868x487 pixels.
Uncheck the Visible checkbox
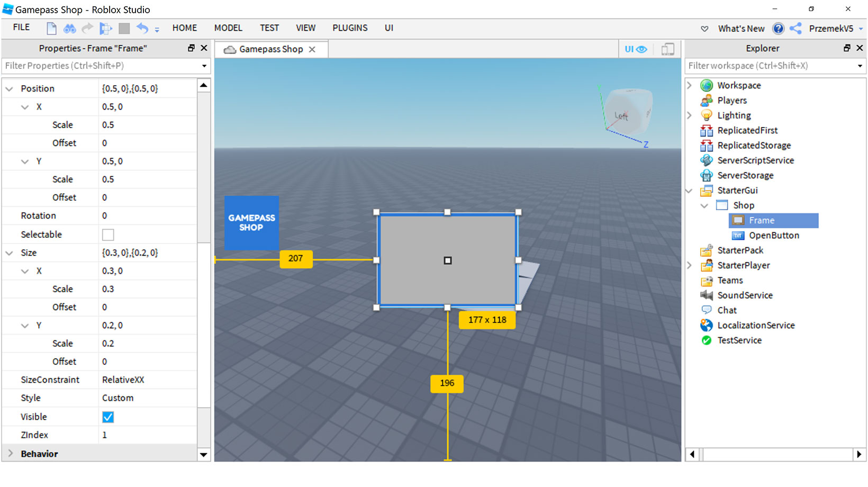(x=108, y=417)
